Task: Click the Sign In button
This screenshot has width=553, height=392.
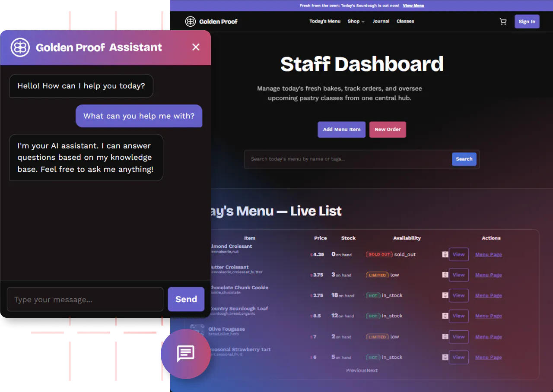Action: [527, 22]
